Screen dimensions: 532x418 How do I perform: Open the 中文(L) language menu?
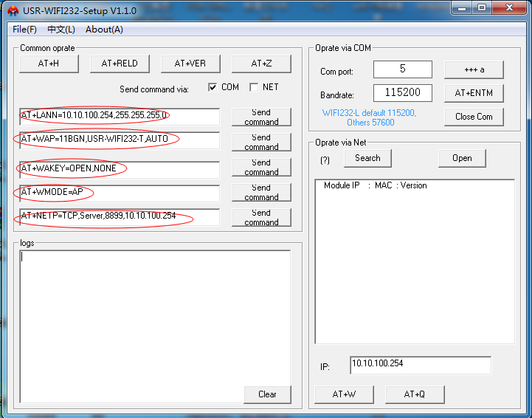click(x=61, y=30)
